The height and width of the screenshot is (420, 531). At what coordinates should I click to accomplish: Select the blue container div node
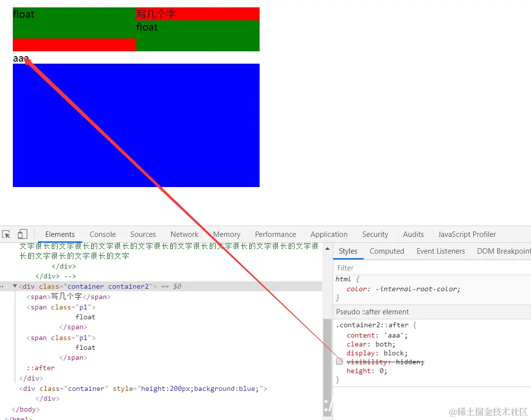[x=143, y=388]
